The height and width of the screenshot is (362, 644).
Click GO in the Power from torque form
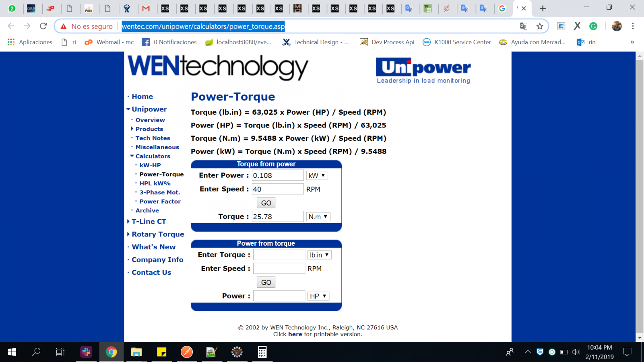click(x=266, y=282)
